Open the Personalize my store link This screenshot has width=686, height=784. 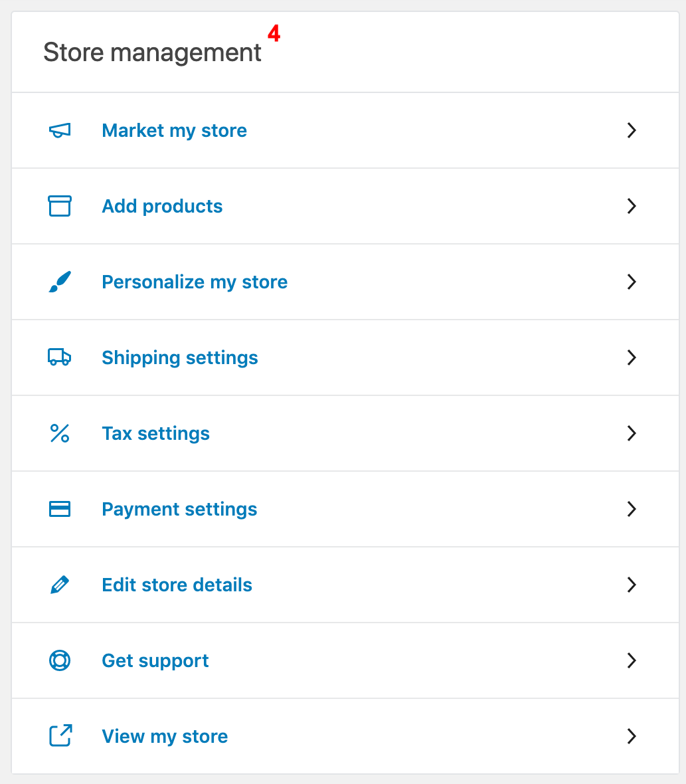tap(195, 282)
